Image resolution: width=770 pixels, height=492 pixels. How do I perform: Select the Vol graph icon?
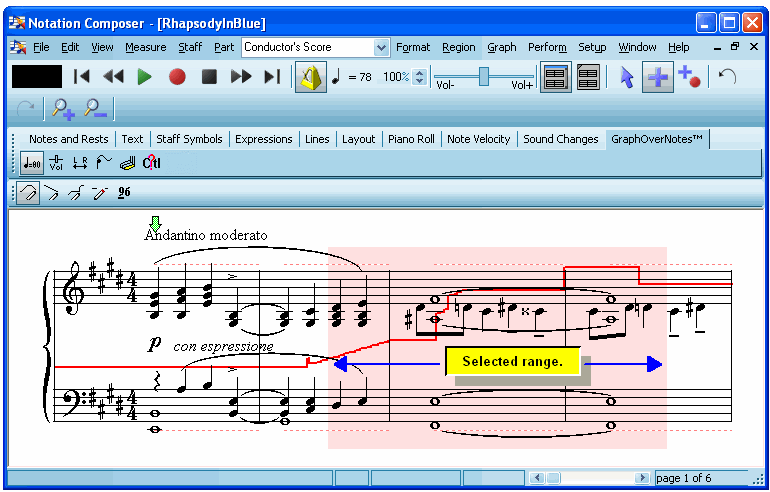(56, 163)
